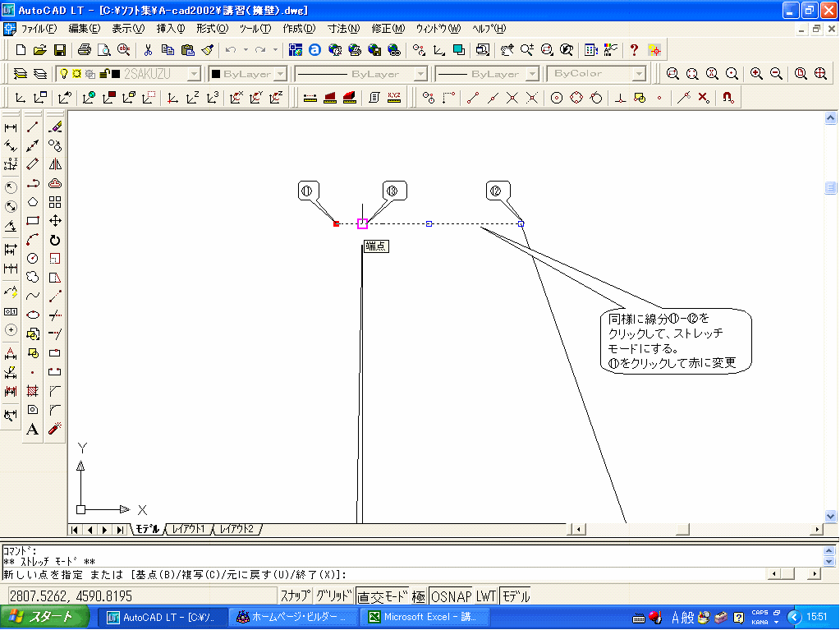Open the Layers manager icon

[x=21, y=73]
